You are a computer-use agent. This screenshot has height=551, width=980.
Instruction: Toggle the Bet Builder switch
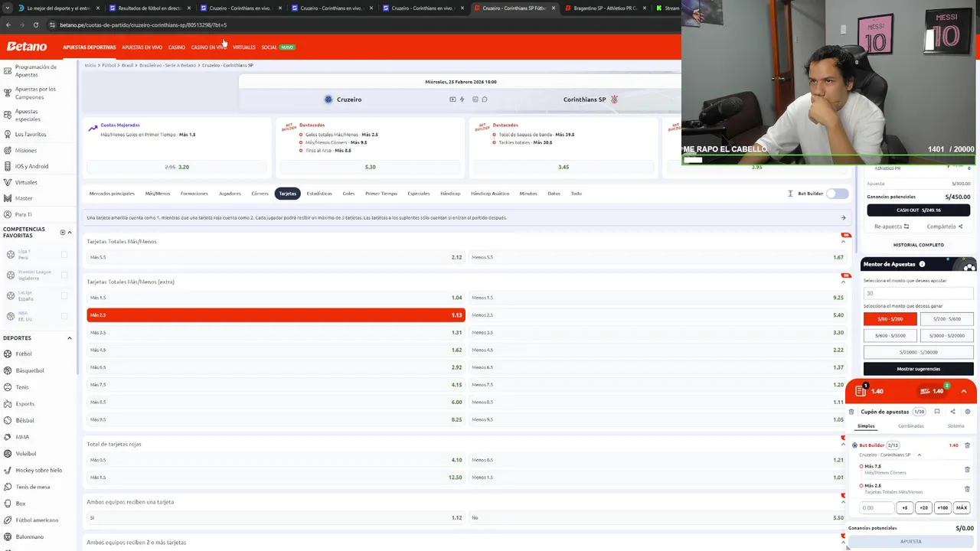pyautogui.click(x=838, y=194)
